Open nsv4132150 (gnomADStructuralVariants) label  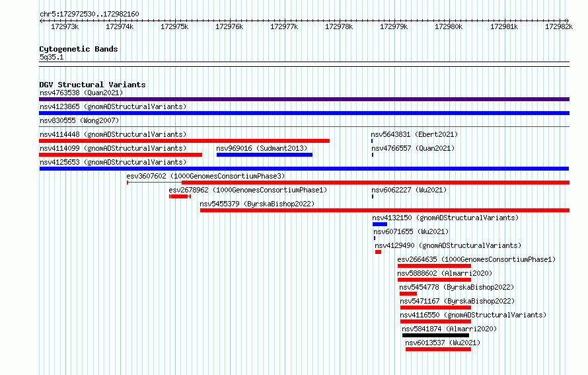[445, 218]
